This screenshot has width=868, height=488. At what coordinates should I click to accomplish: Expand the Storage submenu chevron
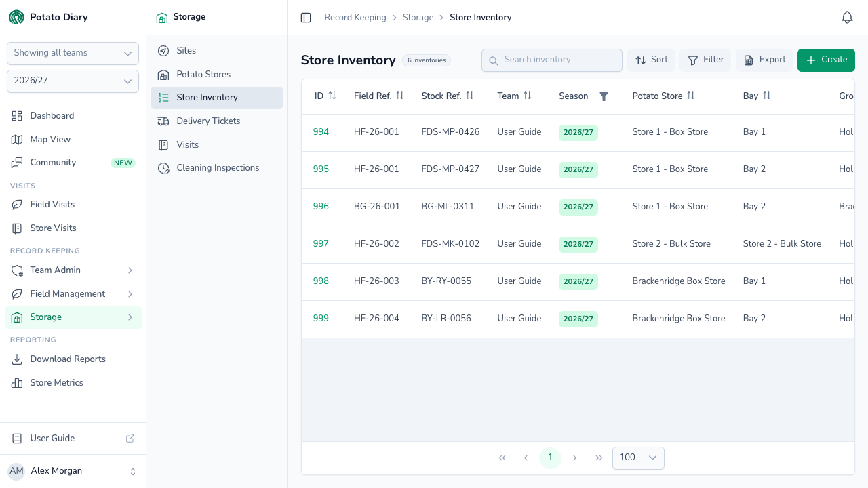(130, 317)
